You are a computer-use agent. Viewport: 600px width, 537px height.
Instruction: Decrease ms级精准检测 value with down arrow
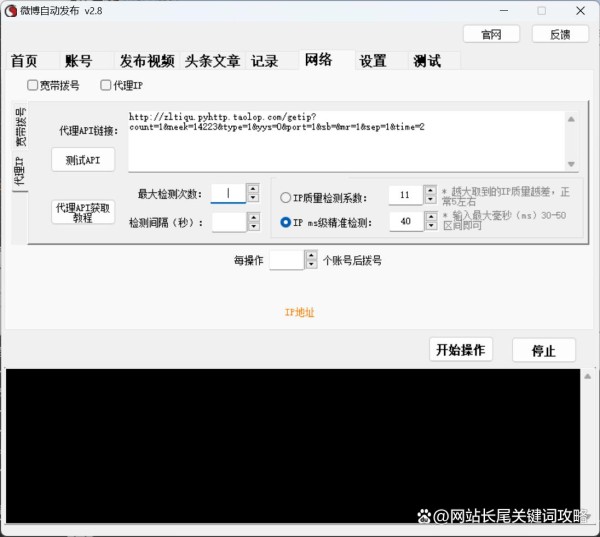tap(431, 226)
